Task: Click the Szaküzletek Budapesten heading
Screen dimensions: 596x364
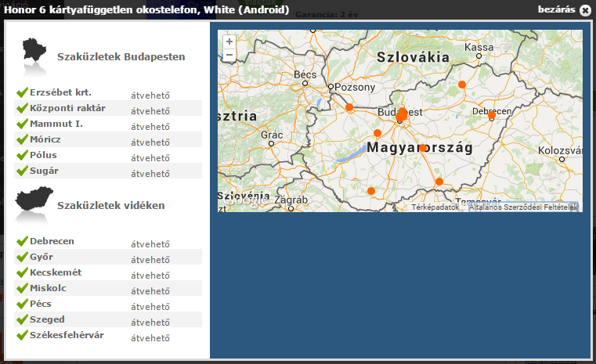Action: [121, 57]
